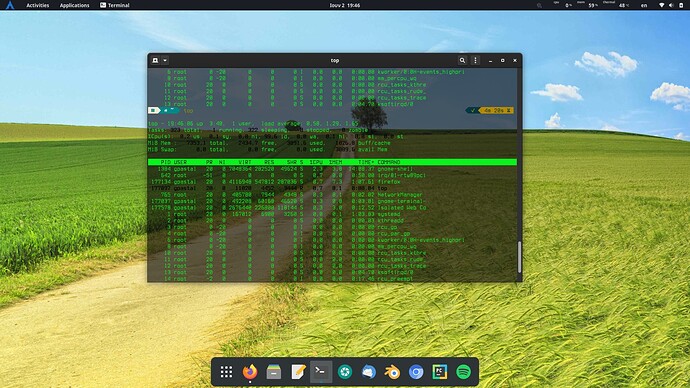Open a new tab in terminal headerbar

(x=155, y=60)
